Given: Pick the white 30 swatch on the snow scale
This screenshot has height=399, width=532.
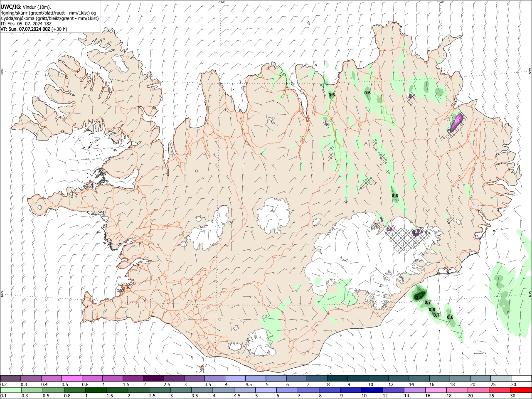Looking at the screenshot, I should pos(522,378).
